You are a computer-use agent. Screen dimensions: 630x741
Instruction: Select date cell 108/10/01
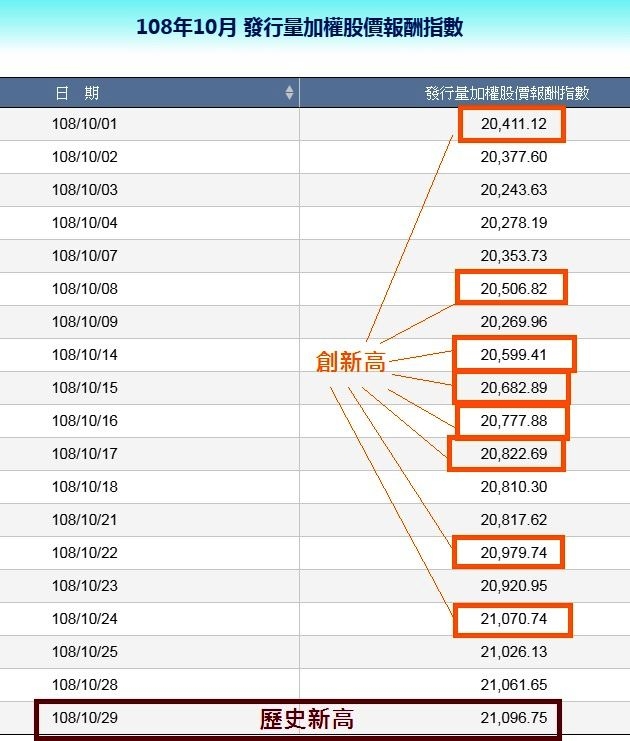click(x=85, y=124)
